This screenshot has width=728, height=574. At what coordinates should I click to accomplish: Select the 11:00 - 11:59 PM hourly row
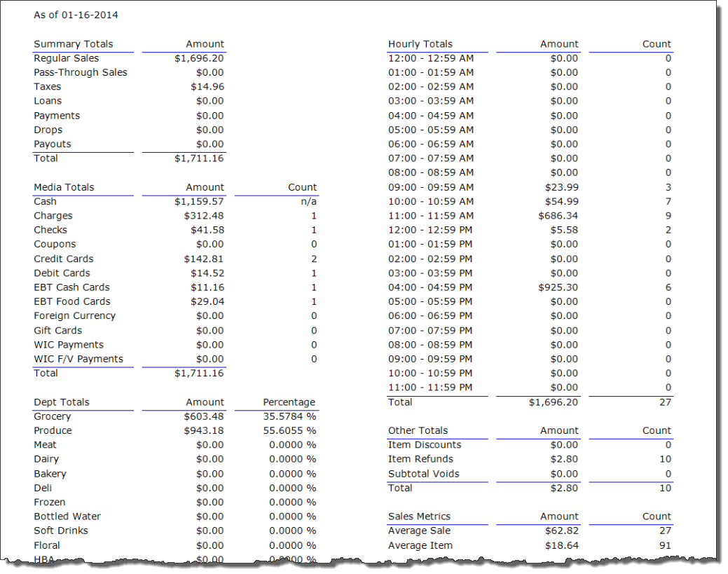coord(530,388)
